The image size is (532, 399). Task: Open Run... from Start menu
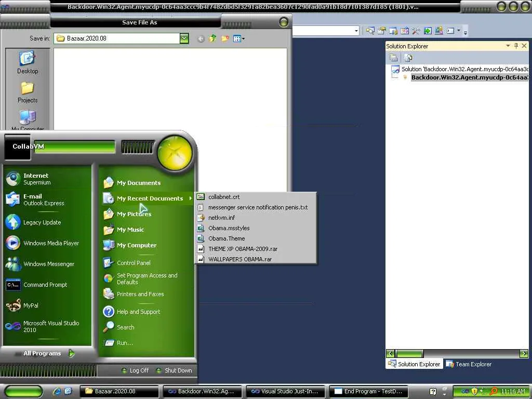click(147, 343)
